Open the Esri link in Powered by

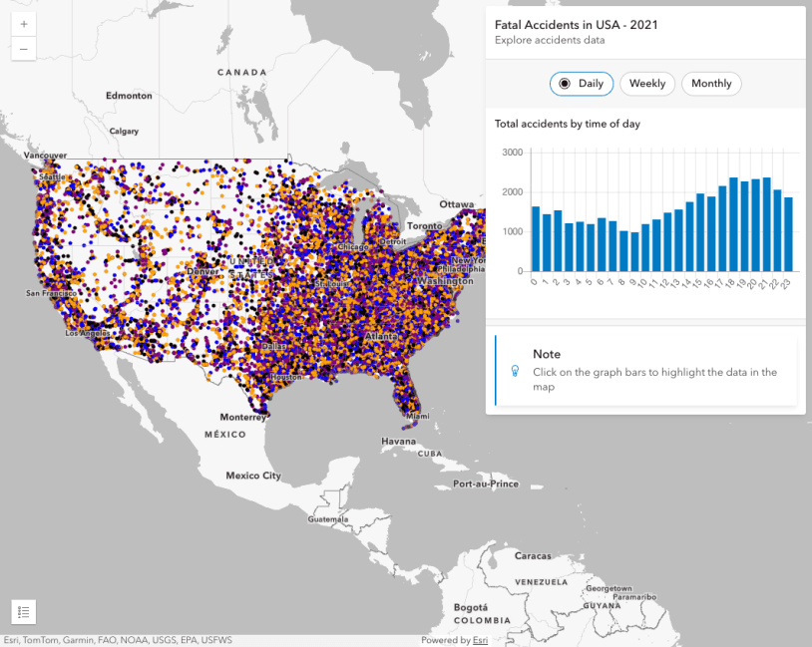[480, 640]
